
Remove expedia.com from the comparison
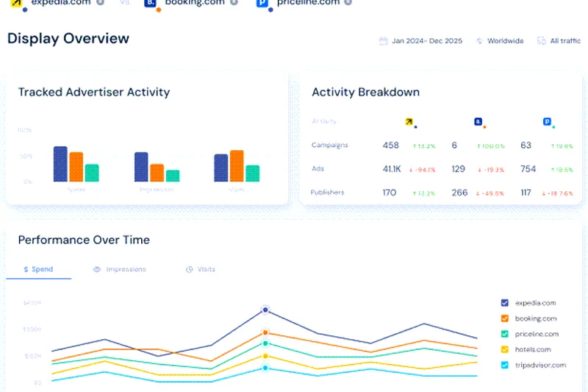(x=100, y=2)
